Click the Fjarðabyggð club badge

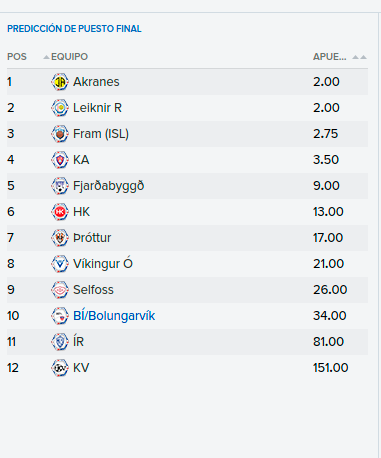[60, 186]
